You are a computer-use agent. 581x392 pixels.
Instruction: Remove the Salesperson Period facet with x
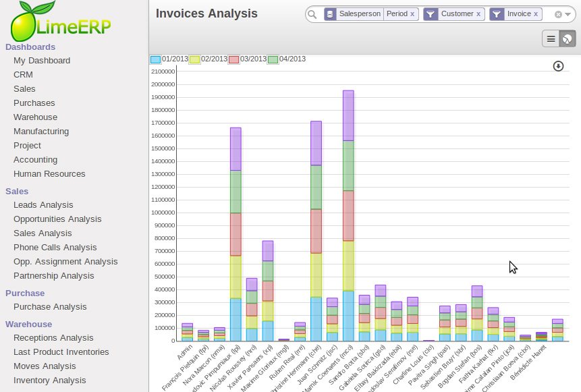[x=412, y=14]
